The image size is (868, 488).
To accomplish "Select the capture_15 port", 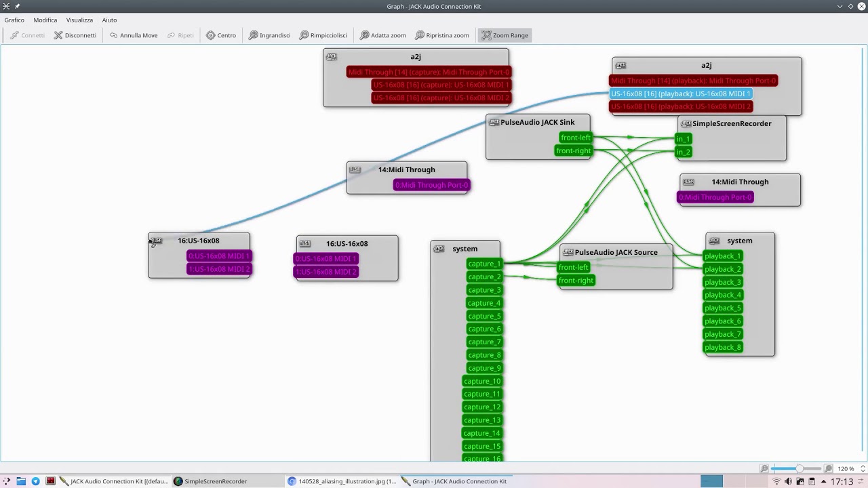I will pos(482,446).
